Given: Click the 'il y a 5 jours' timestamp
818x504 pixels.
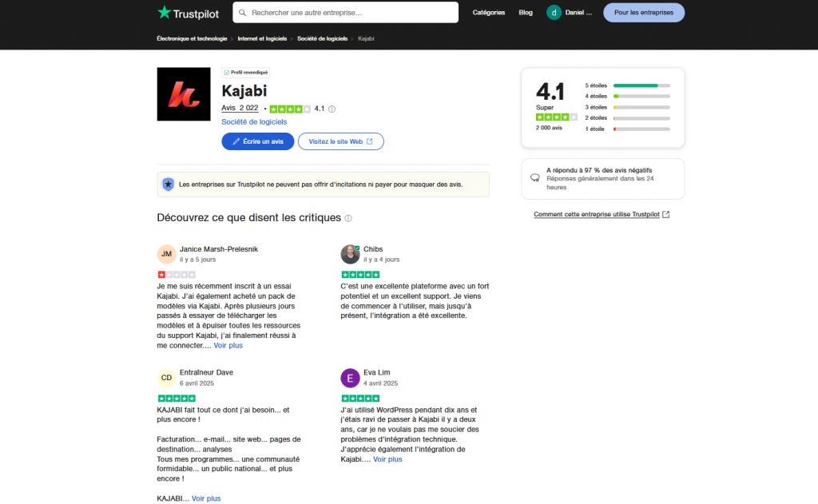Looking at the screenshot, I should [198, 260].
